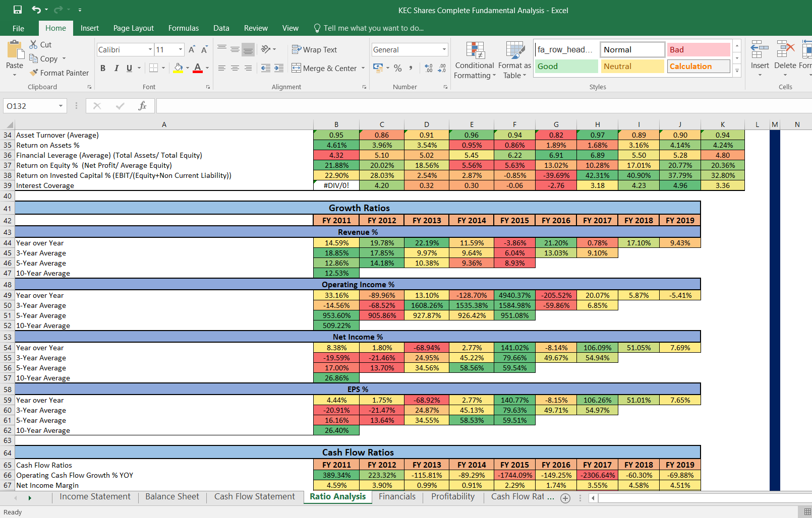Toggle Italic formatting
The height and width of the screenshot is (518, 812).
click(x=116, y=68)
